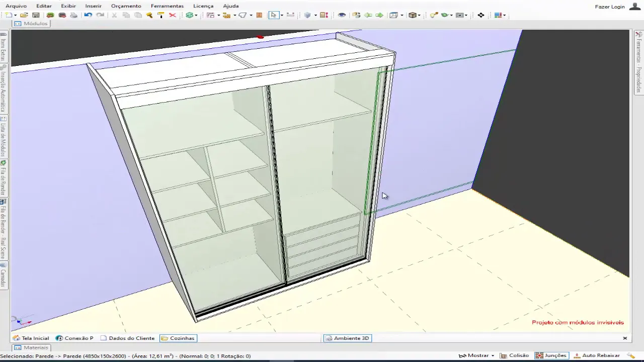The image size is (644, 362).
Task: Open the colored panels dropdown arrow
Action: (x=505, y=15)
